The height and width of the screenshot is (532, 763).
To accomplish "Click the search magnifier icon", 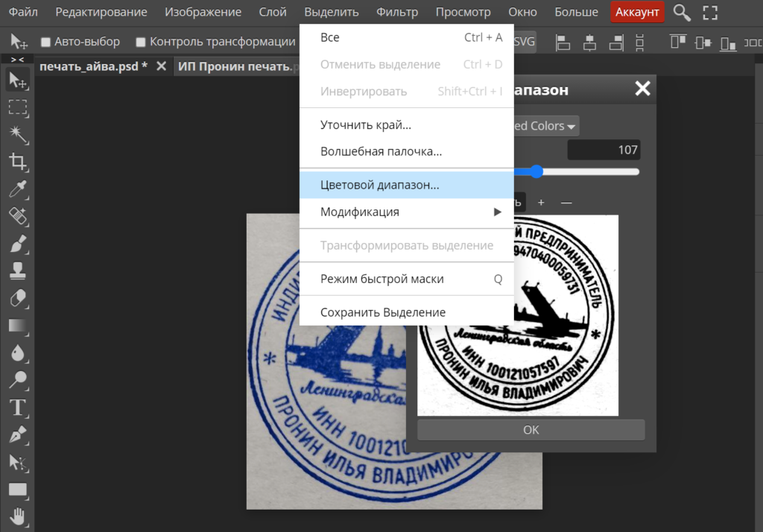I will click(x=681, y=12).
